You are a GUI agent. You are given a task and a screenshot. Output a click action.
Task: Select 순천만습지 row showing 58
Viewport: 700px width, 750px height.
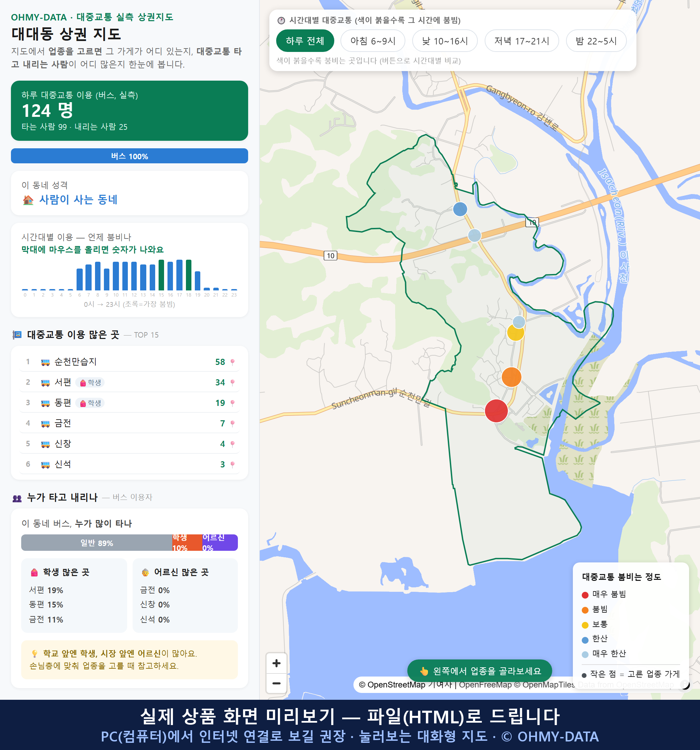(x=130, y=362)
